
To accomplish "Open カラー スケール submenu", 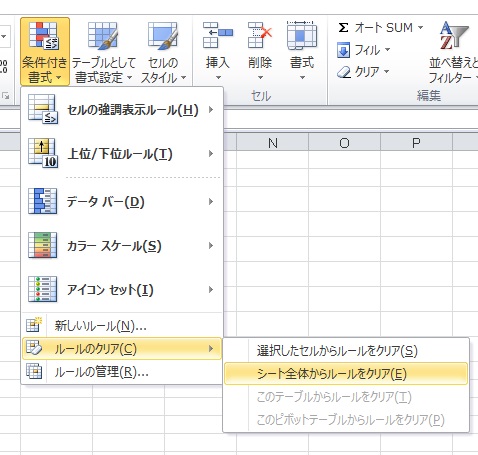I will click(122, 246).
